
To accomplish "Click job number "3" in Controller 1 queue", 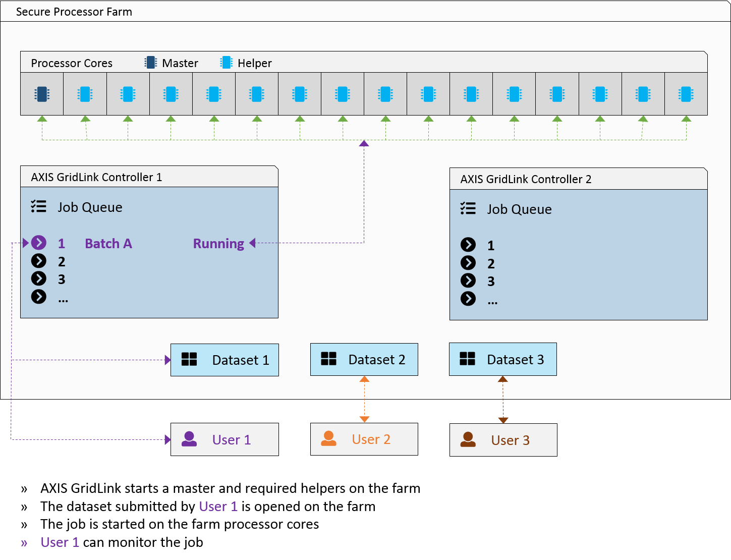I will [x=62, y=279].
